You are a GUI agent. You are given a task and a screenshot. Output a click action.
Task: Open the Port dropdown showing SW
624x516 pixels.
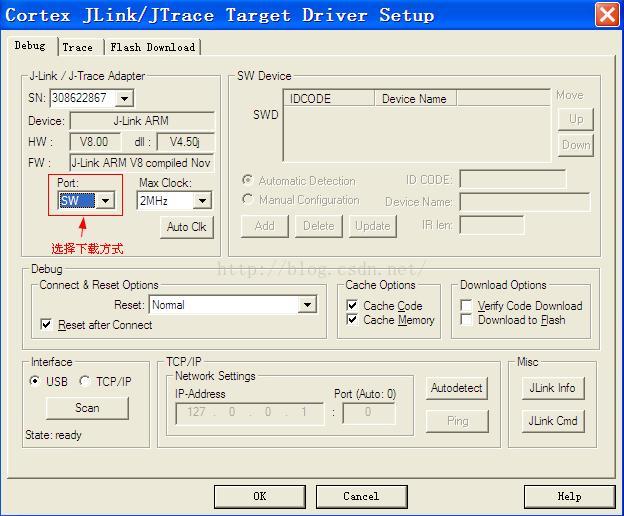[x=105, y=201]
